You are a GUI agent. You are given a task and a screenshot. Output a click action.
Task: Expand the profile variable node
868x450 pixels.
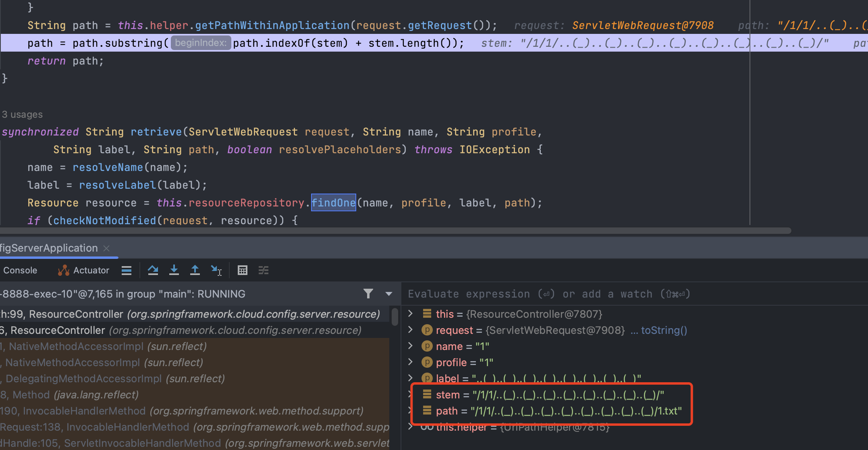pyautogui.click(x=411, y=362)
